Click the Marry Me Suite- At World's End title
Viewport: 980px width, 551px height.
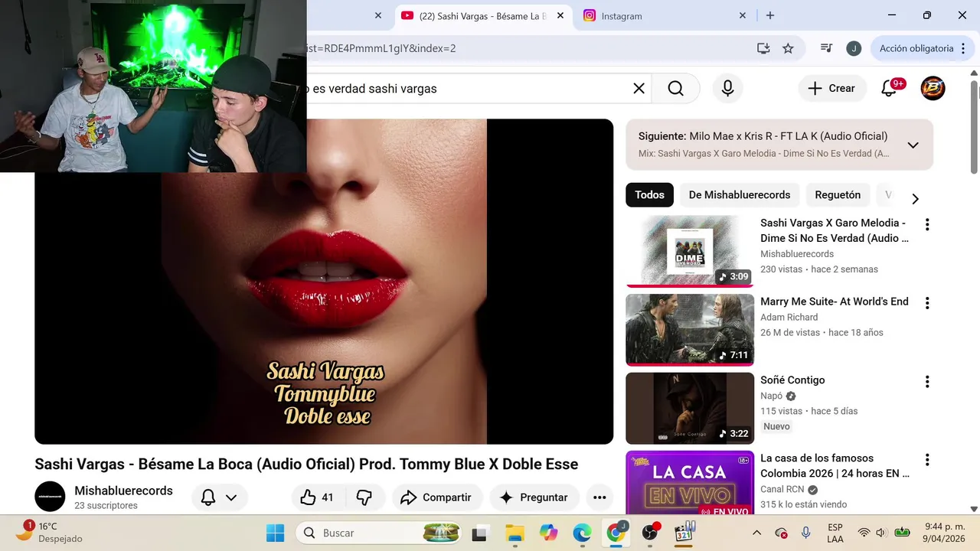coord(835,302)
